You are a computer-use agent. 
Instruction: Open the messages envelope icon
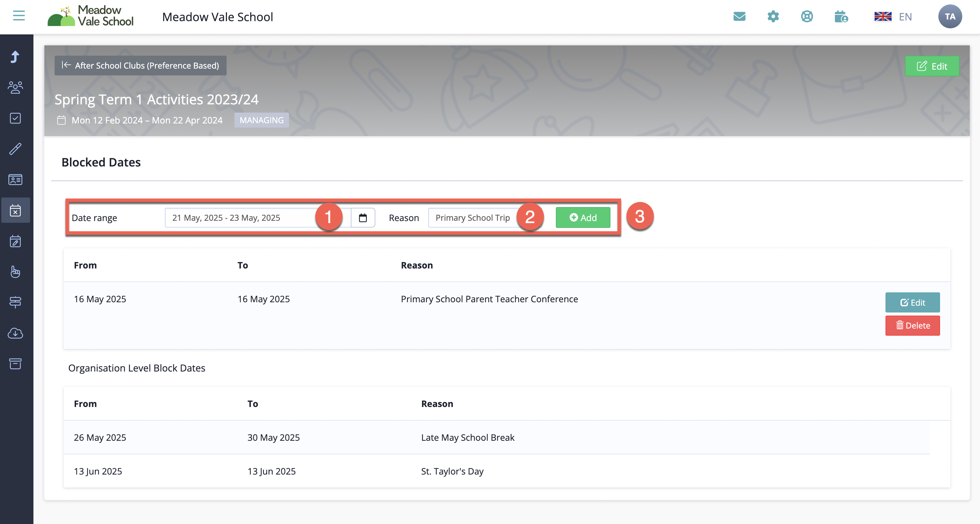point(739,16)
